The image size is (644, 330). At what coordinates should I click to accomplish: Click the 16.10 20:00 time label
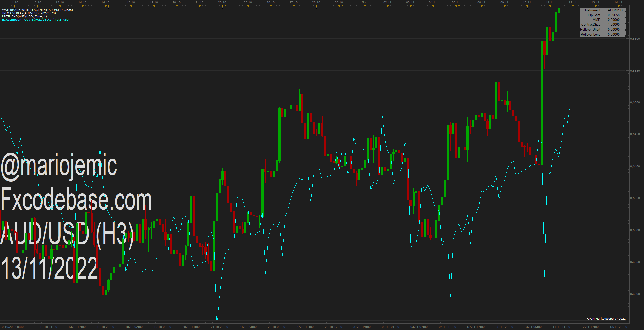coord(105,327)
